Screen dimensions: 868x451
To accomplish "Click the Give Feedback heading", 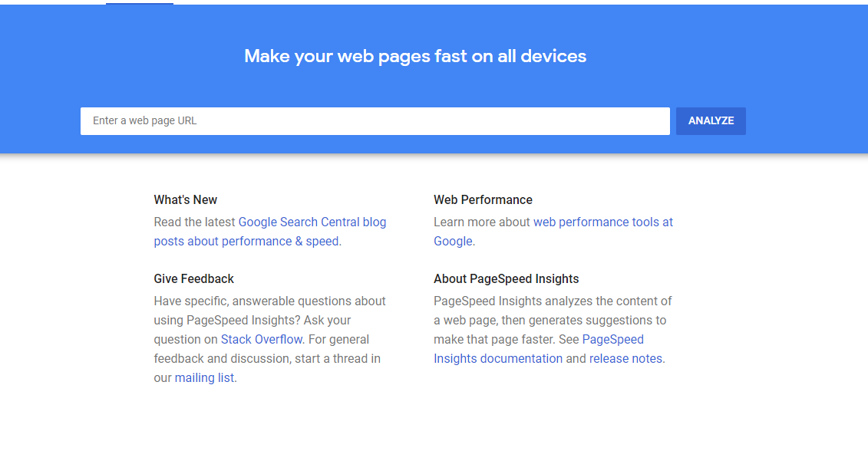I will pyautogui.click(x=193, y=279).
